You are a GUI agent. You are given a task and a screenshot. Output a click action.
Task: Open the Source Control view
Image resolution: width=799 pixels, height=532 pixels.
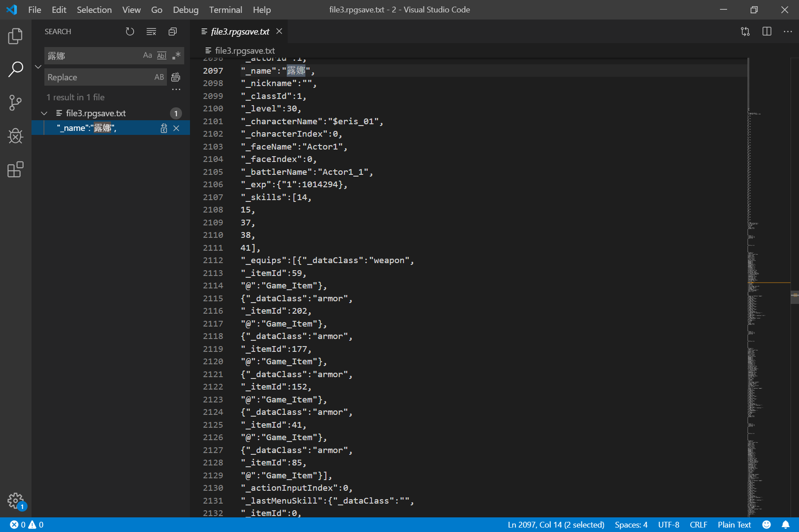click(x=16, y=102)
